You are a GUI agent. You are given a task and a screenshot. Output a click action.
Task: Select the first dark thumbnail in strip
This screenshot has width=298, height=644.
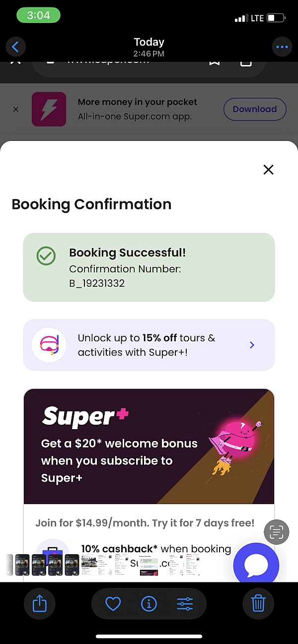[22, 564]
